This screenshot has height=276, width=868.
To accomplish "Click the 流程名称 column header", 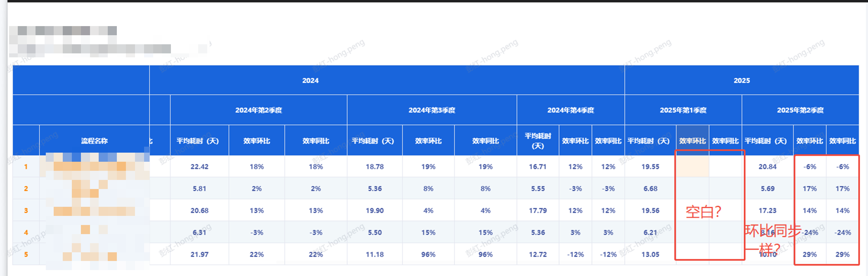I will click(94, 140).
